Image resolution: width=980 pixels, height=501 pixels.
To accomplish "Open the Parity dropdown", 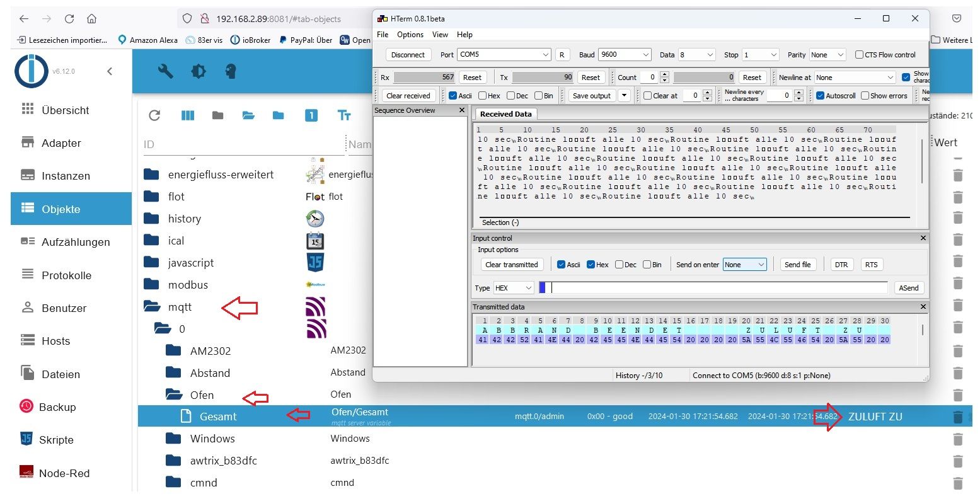I will pyautogui.click(x=827, y=55).
